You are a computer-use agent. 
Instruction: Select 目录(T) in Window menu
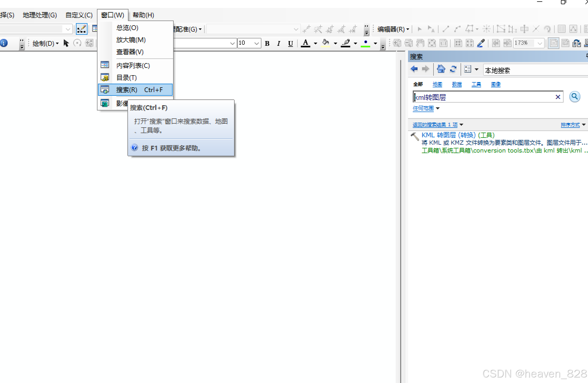[126, 78]
